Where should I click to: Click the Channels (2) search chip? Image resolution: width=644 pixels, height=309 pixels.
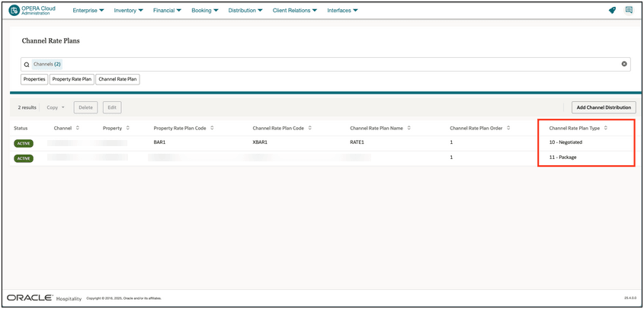pos(47,64)
